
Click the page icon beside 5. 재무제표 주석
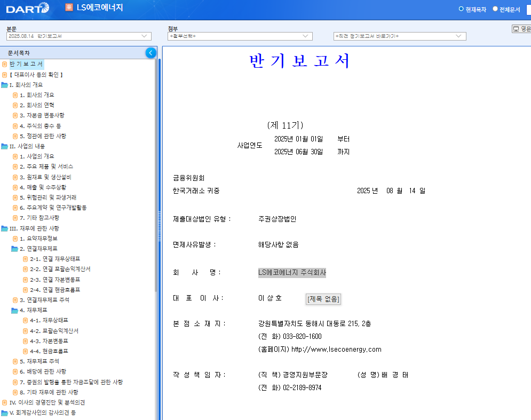(x=15, y=361)
